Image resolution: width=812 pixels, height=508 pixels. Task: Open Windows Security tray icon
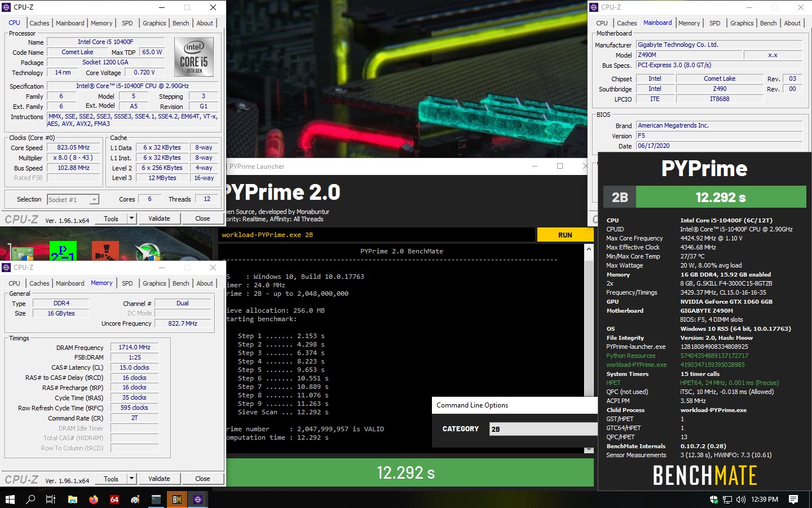point(713,500)
